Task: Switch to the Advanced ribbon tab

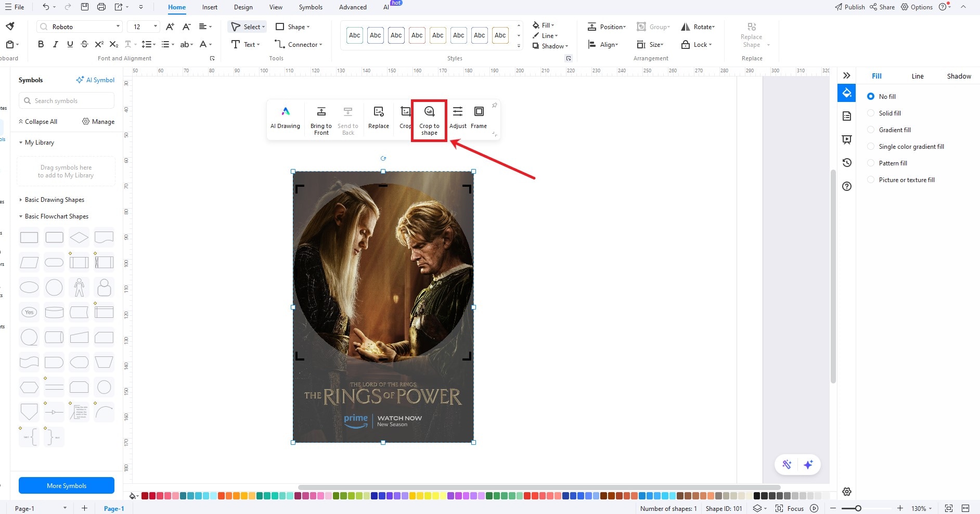Action: 353,7
